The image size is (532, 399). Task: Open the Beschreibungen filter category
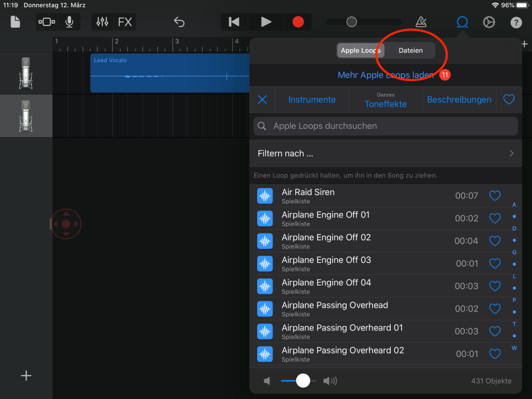click(x=459, y=99)
